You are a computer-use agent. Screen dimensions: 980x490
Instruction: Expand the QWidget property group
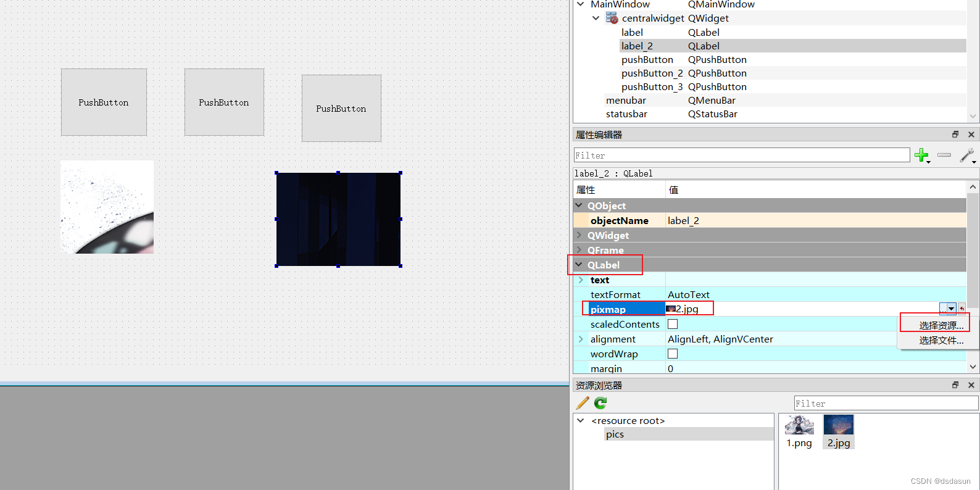579,235
